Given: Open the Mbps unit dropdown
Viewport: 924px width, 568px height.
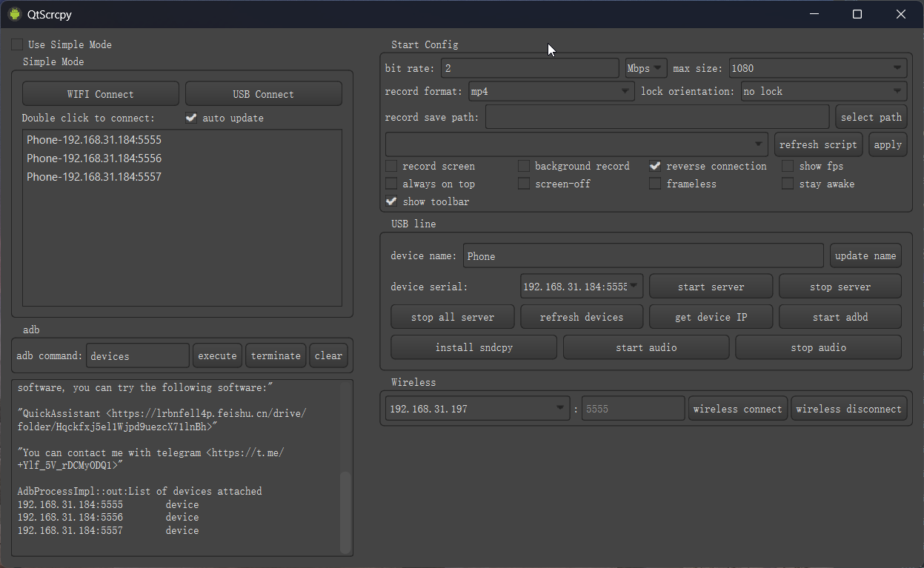Looking at the screenshot, I should (x=646, y=68).
